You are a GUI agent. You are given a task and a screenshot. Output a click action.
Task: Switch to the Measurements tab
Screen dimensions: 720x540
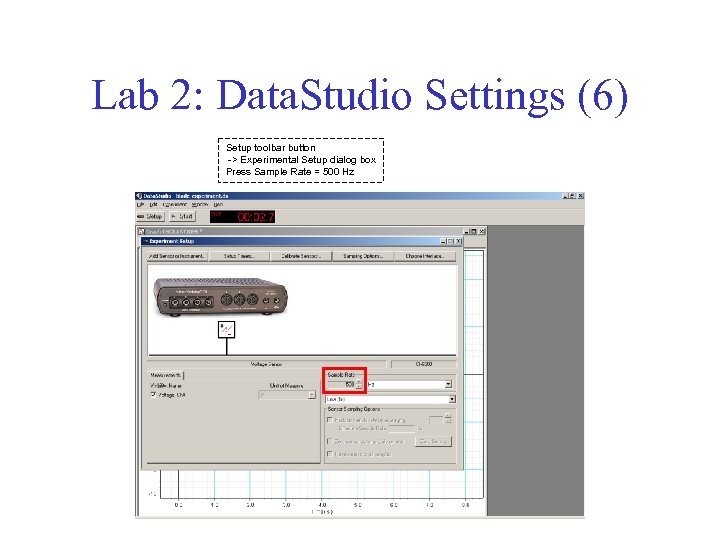[165, 375]
